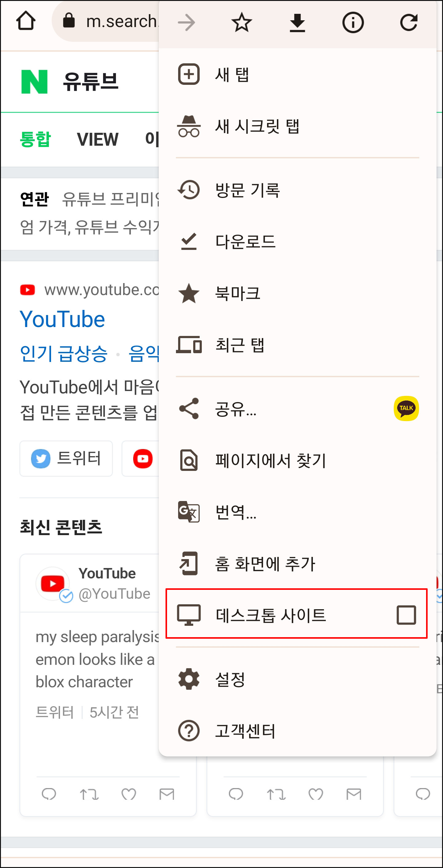Open the 인기 급상승 sublink

[x=64, y=354]
